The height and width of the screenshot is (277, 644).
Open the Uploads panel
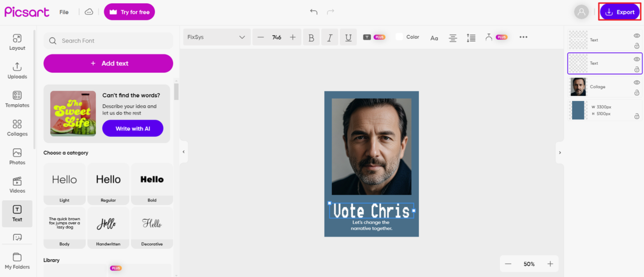click(17, 70)
